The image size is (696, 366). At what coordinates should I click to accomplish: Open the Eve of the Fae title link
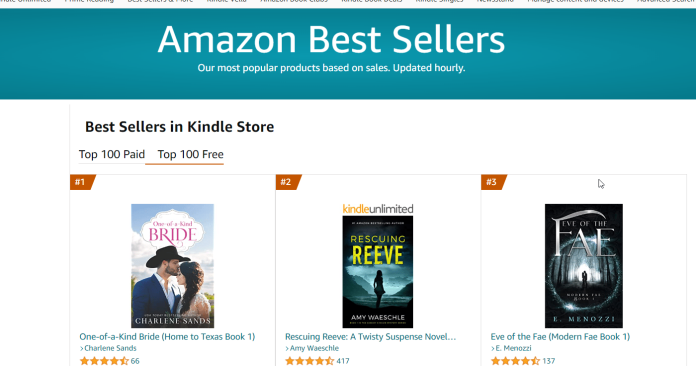[x=560, y=337]
